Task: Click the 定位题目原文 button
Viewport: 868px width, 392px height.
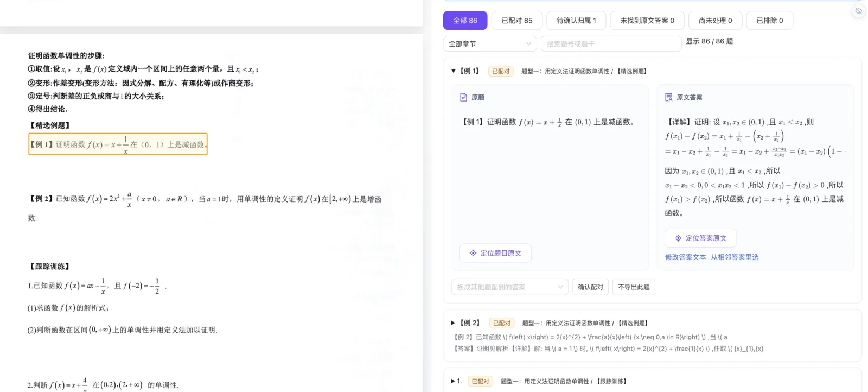Action: (x=495, y=253)
